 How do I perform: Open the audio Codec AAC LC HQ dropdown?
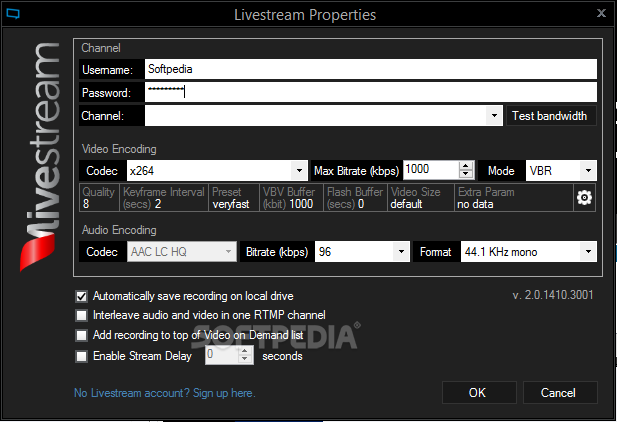[228, 252]
